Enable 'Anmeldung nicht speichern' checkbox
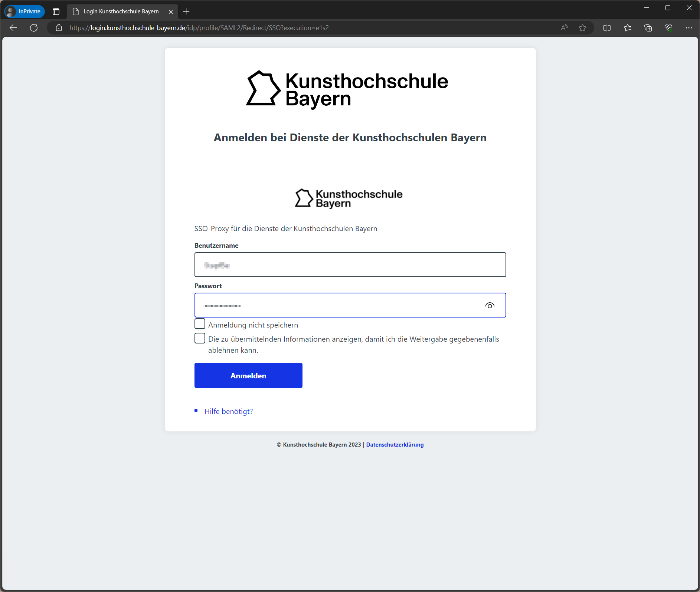Viewport: 700px width, 592px height. [200, 324]
